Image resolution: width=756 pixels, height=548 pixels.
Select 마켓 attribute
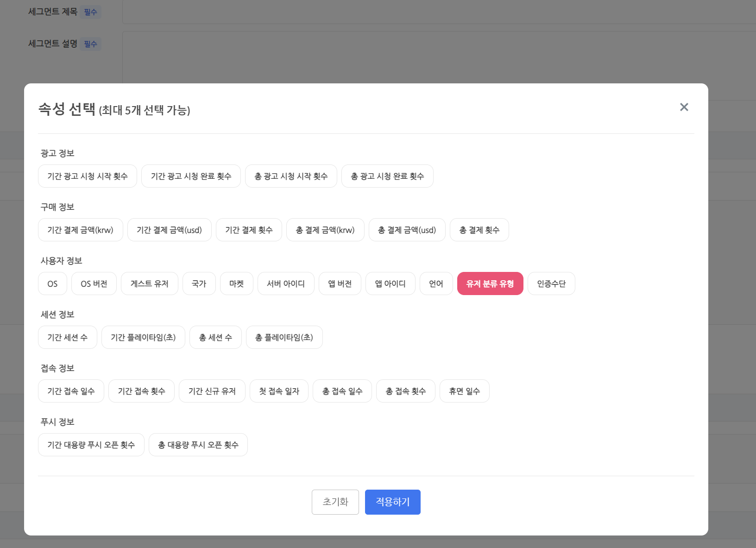point(237,283)
